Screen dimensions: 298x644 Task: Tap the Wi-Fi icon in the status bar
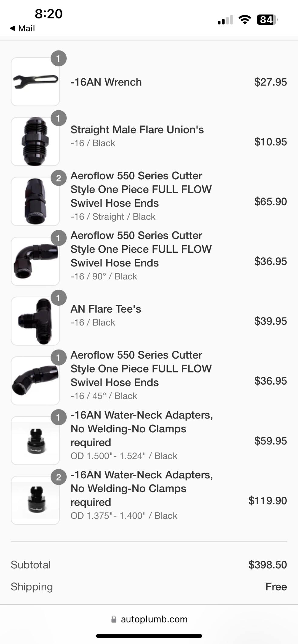pos(245,20)
